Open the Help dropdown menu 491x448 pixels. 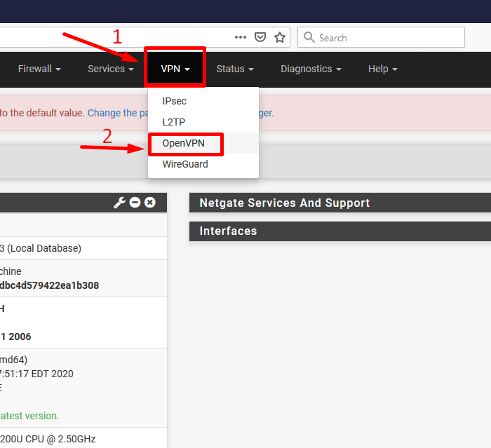tap(383, 69)
